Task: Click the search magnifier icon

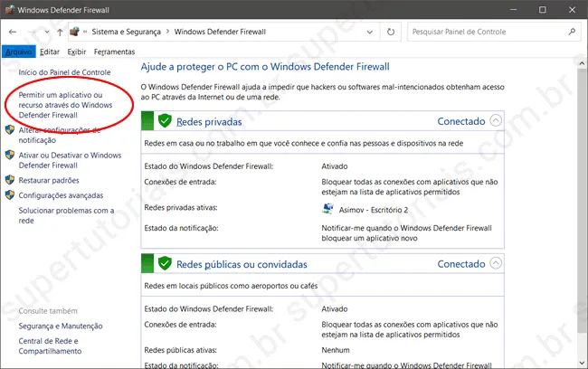Action: tap(572, 32)
